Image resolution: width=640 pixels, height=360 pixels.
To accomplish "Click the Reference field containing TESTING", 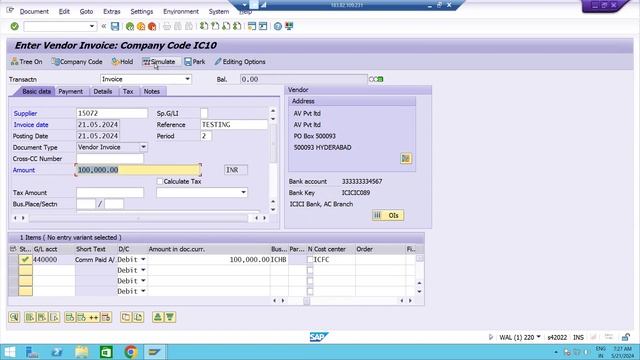I will tap(234, 124).
